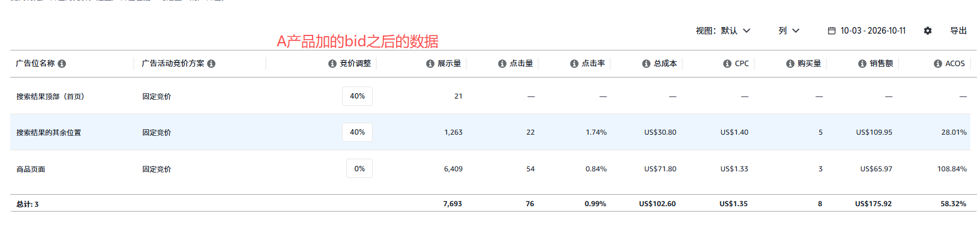The height and width of the screenshot is (229, 980).
Task: Sort by 点击率 column header
Action: coord(593,64)
